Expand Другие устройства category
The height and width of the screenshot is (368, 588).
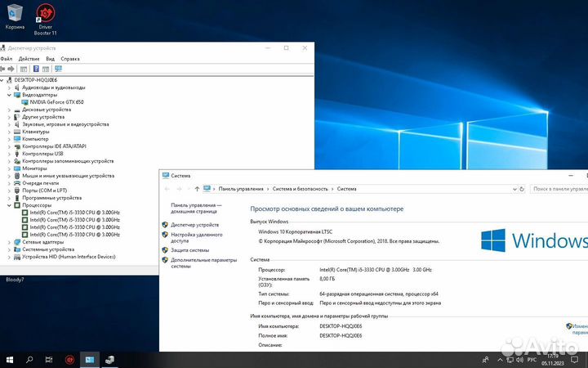(x=9, y=117)
